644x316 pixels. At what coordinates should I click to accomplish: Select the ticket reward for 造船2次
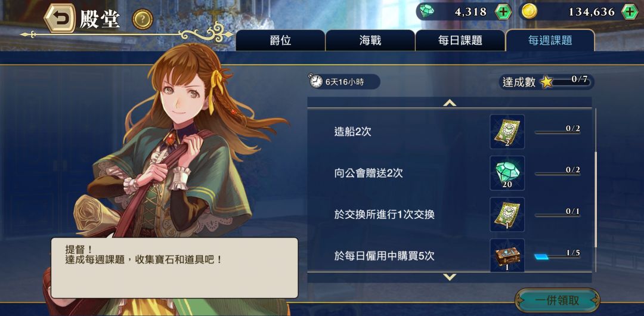point(507,132)
